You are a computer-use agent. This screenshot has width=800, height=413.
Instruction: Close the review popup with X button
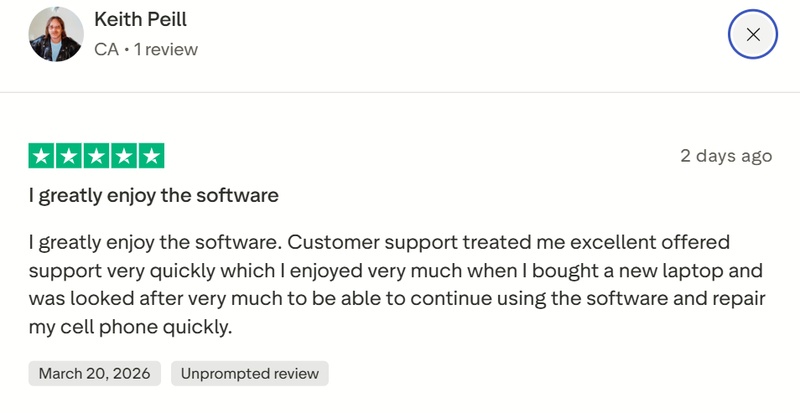[x=753, y=35]
